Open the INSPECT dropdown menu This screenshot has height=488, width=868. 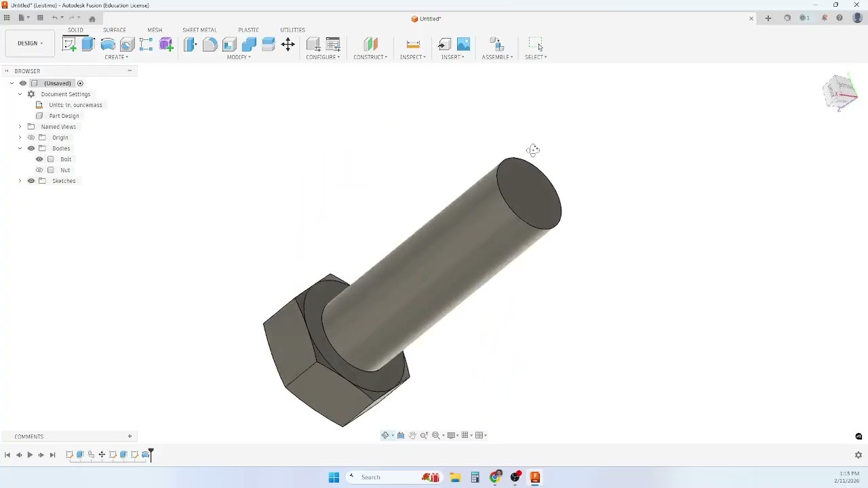coord(413,57)
